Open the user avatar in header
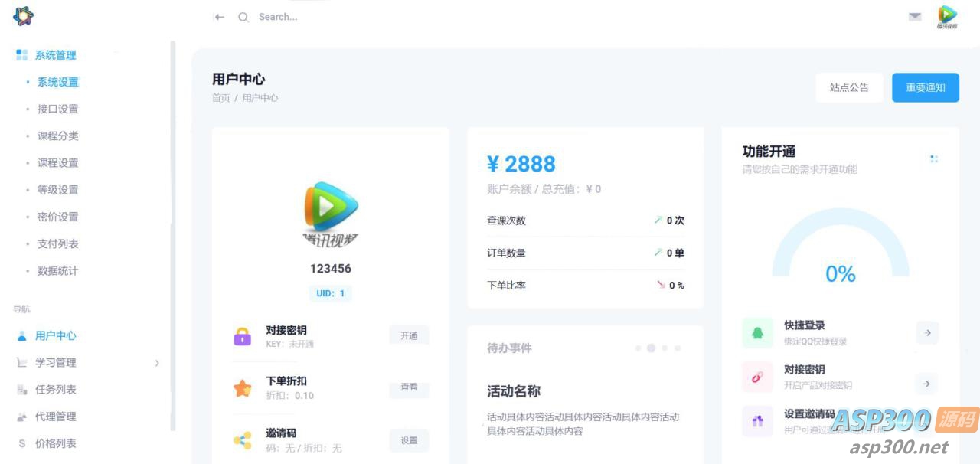This screenshot has width=980, height=464. click(x=947, y=17)
